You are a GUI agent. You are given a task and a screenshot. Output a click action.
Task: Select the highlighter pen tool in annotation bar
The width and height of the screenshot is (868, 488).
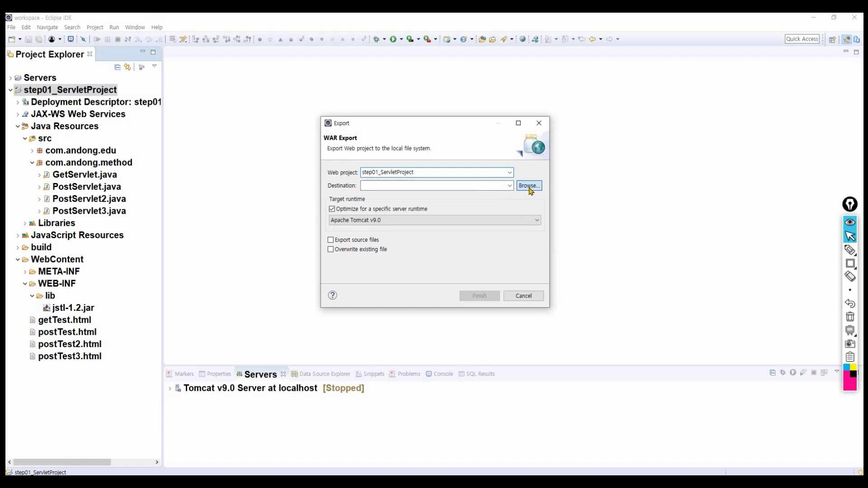(850, 249)
